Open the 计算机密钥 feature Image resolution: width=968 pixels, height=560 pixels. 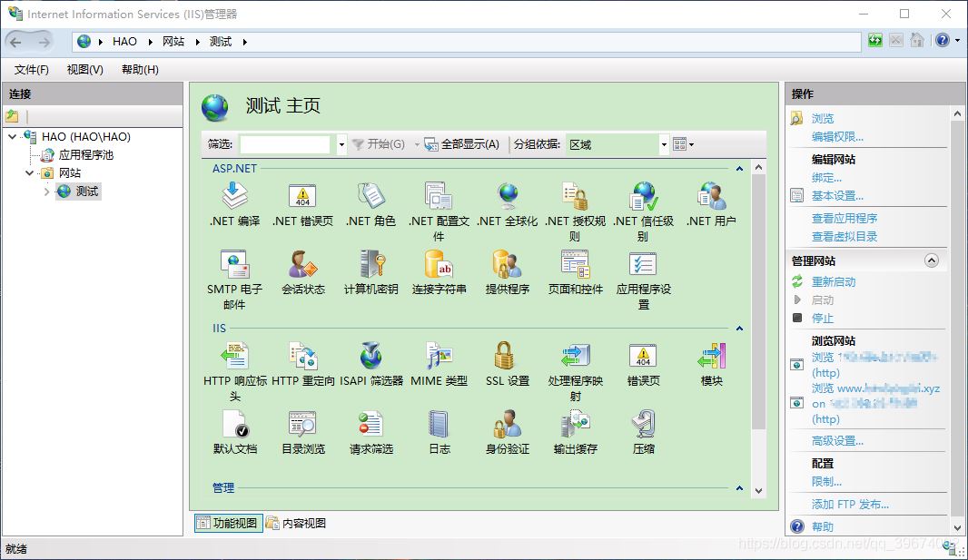click(371, 272)
